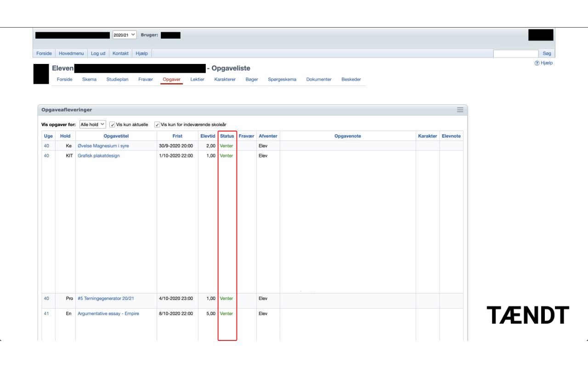Switch to the Skema tab

pos(89,79)
